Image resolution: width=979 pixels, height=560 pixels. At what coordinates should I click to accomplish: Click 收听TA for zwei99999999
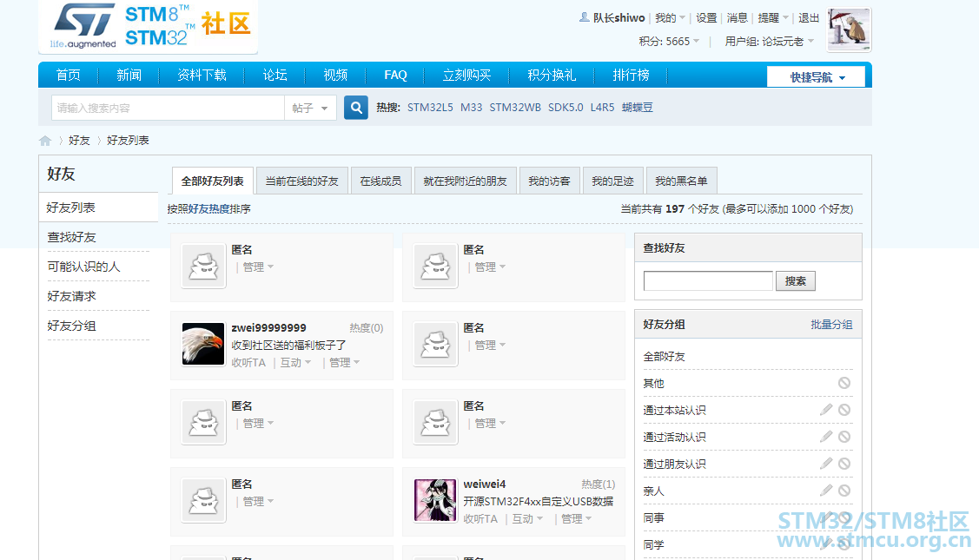248,363
